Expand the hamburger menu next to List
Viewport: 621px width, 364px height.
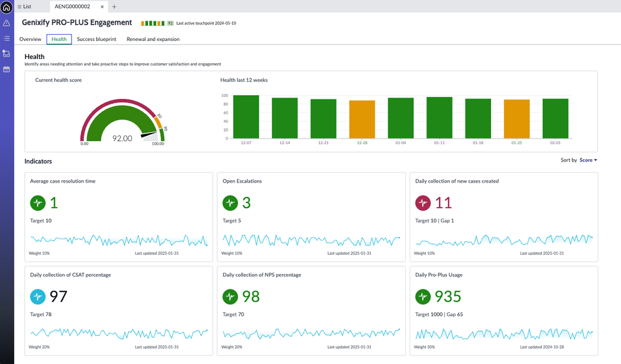click(19, 6)
